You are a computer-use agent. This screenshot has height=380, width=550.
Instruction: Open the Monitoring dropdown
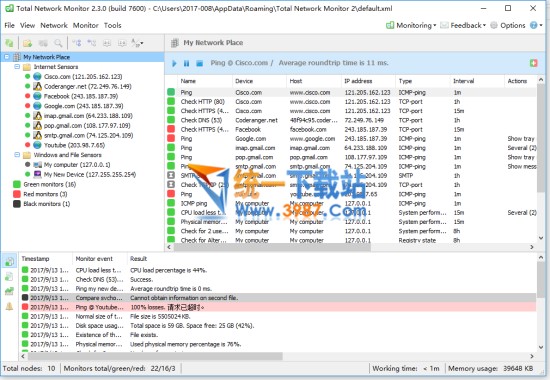(411, 25)
